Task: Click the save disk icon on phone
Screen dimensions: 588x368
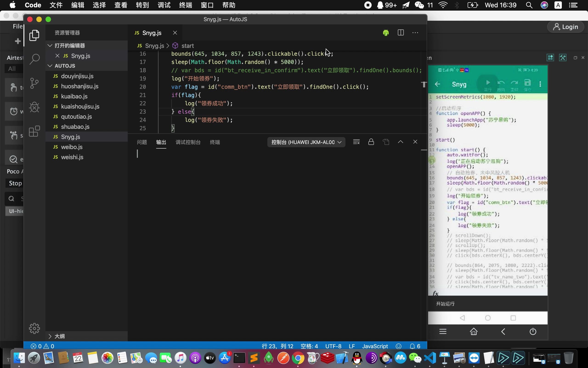Action: click(528, 83)
